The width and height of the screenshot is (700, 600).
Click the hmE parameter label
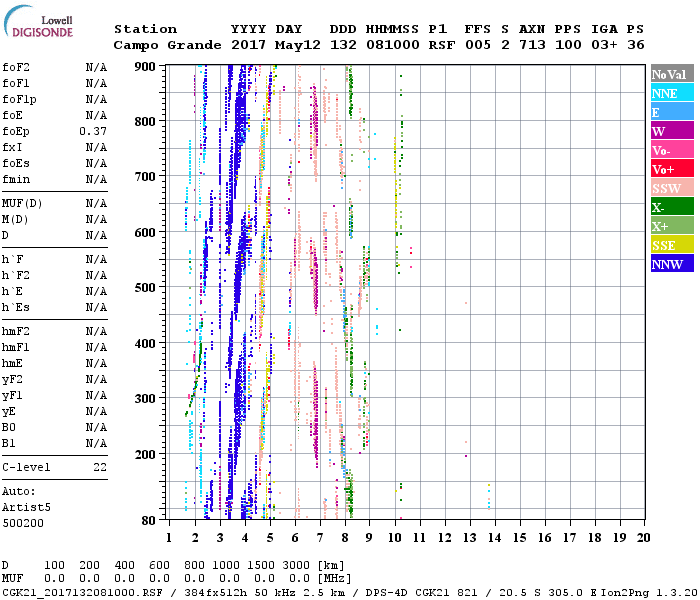pyautogui.click(x=12, y=364)
